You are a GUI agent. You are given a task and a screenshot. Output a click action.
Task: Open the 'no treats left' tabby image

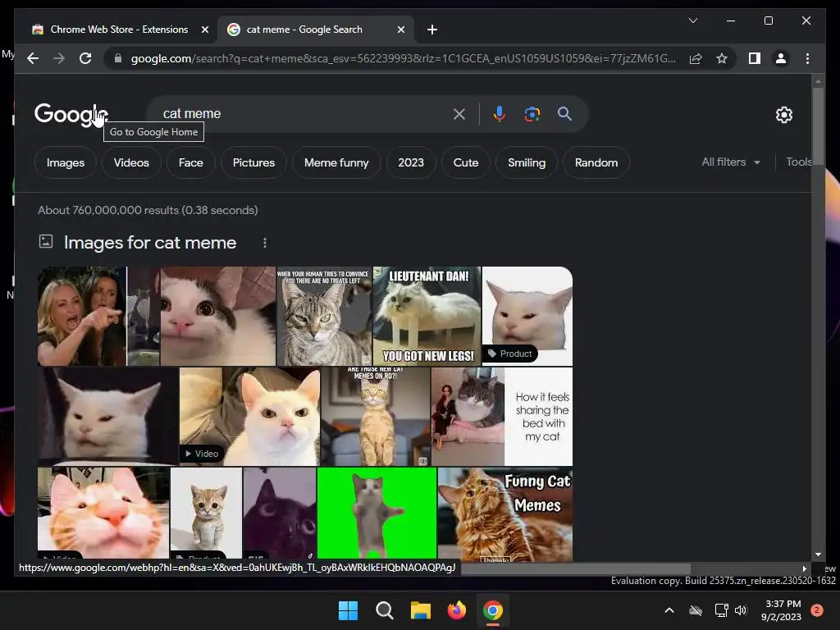pyautogui.click(x=324, y=316)
